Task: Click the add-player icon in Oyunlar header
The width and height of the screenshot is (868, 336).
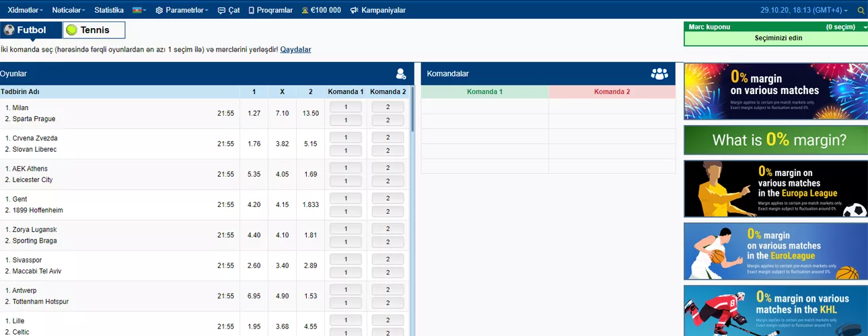Action: 401,74
